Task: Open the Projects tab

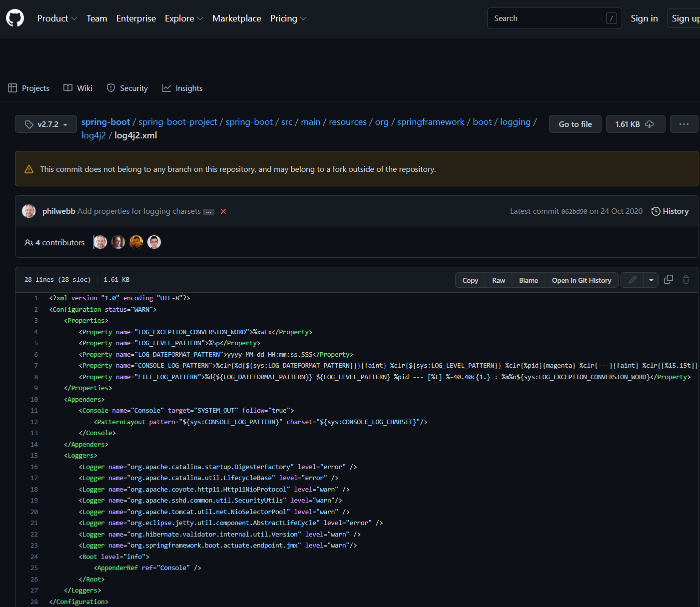Action: pyautogui.click(x=29, y=88)
